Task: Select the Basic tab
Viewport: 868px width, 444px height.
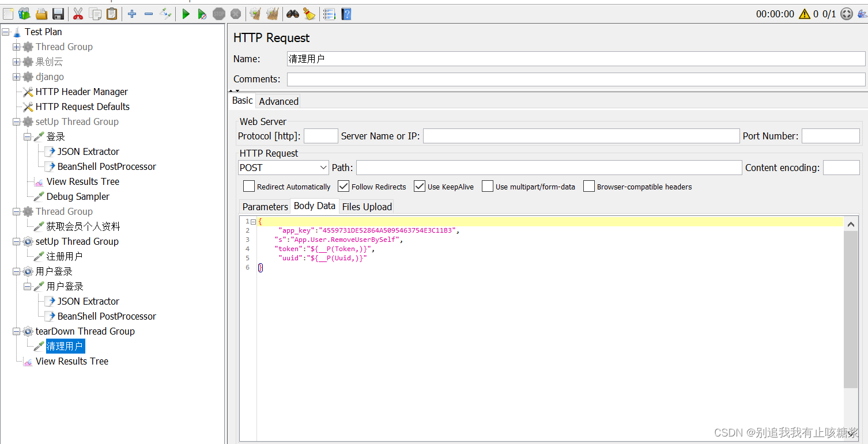Action: click(x=242, y=100)
